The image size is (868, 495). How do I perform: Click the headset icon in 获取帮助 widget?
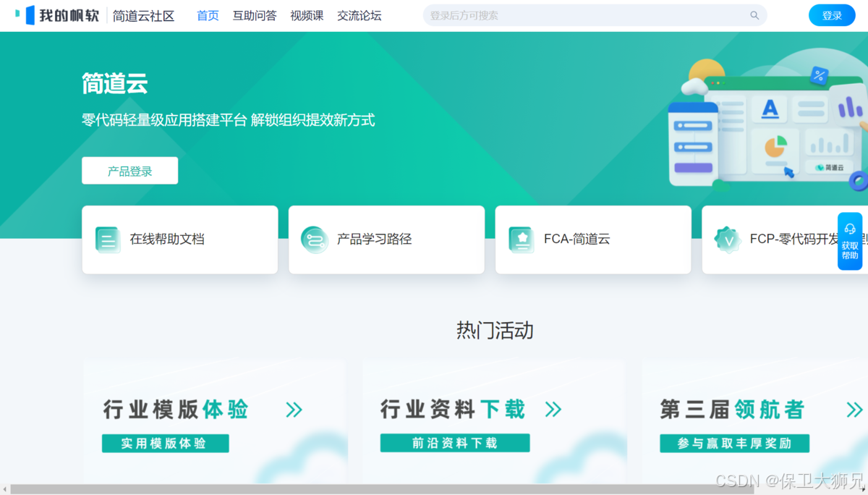pyautogui.click(x=850, y=229)
